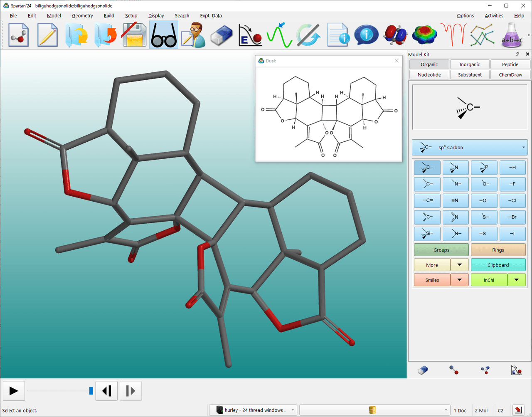Click the Output document info icon
The width and height of the screenshot is (532, 417).
pos(338,35)
